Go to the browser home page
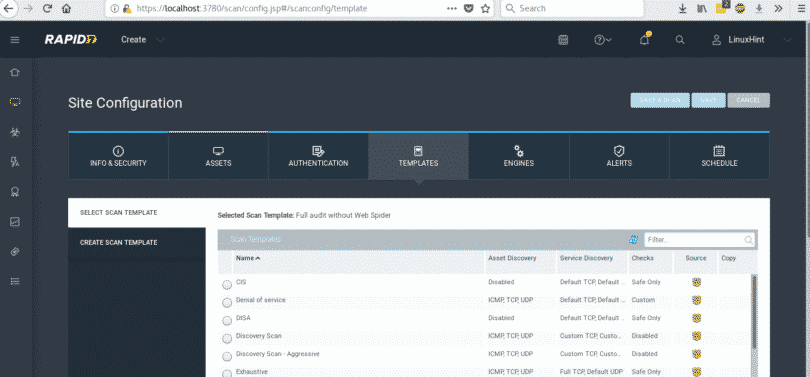 point(66,8)
